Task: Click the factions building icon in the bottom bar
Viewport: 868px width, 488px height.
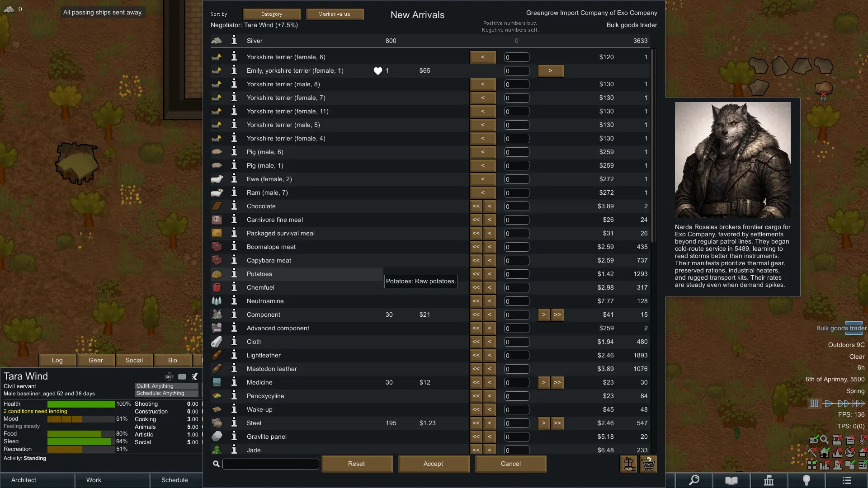Action: (769, 480)
